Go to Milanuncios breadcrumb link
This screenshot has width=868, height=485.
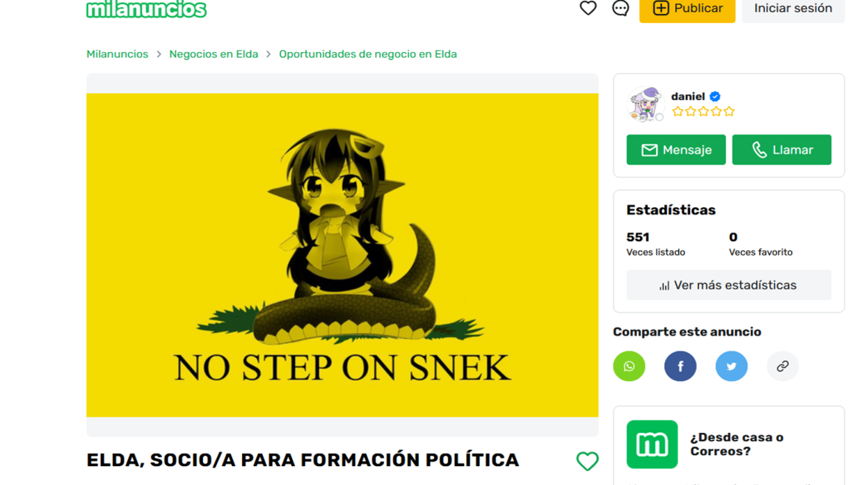pyautogui.click(x=117, y=54)
